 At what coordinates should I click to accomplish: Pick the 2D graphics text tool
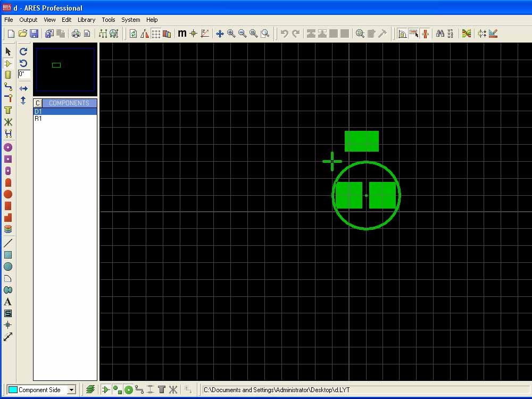(8, 302)
